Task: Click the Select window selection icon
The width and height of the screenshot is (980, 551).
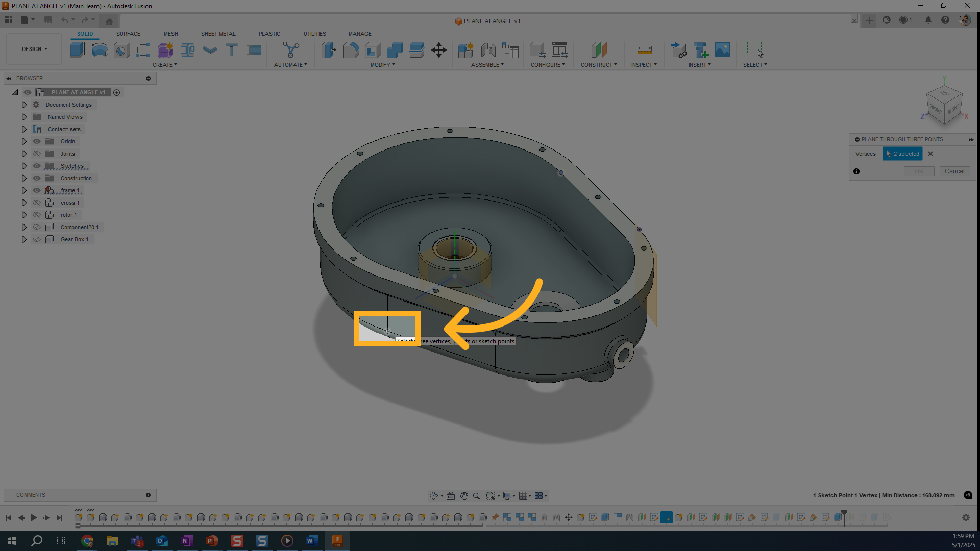Action: coord(755,50)
